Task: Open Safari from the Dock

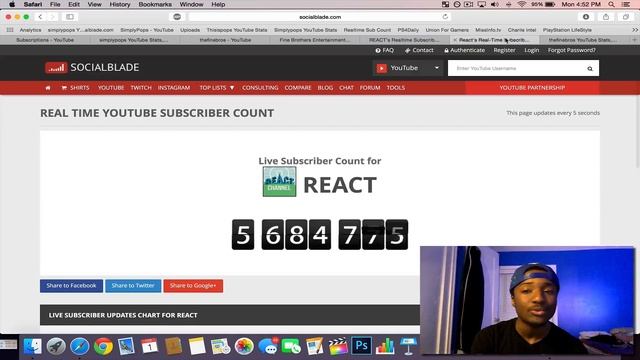Action: pos(80,346)
